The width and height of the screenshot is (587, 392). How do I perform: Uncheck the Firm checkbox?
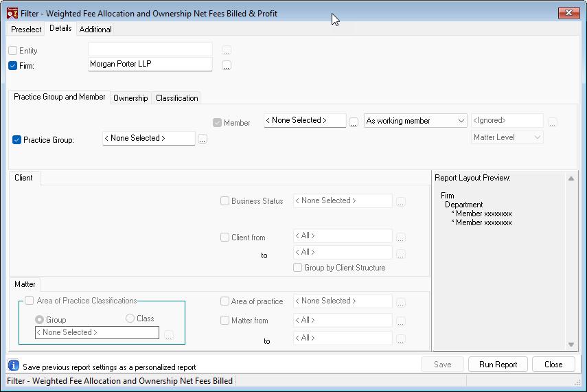click(13, 66)
